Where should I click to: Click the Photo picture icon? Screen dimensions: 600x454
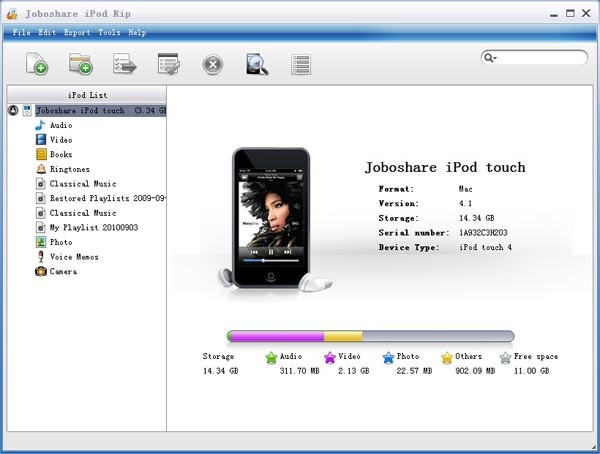[x=41, y=242]
